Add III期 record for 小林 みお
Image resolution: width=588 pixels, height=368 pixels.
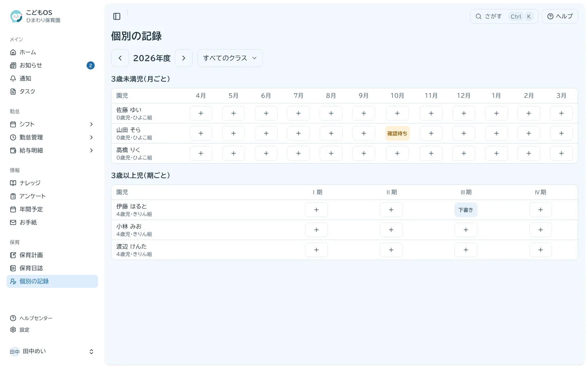[466, 230]
